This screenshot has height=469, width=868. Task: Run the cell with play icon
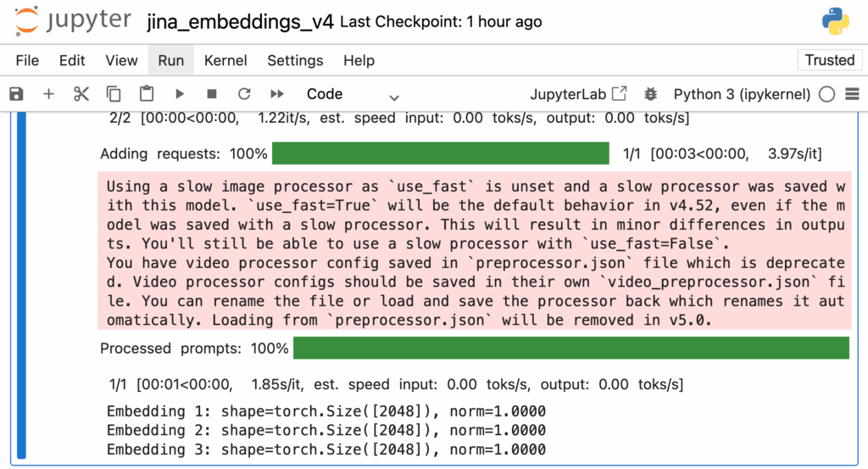pos(180,94)
